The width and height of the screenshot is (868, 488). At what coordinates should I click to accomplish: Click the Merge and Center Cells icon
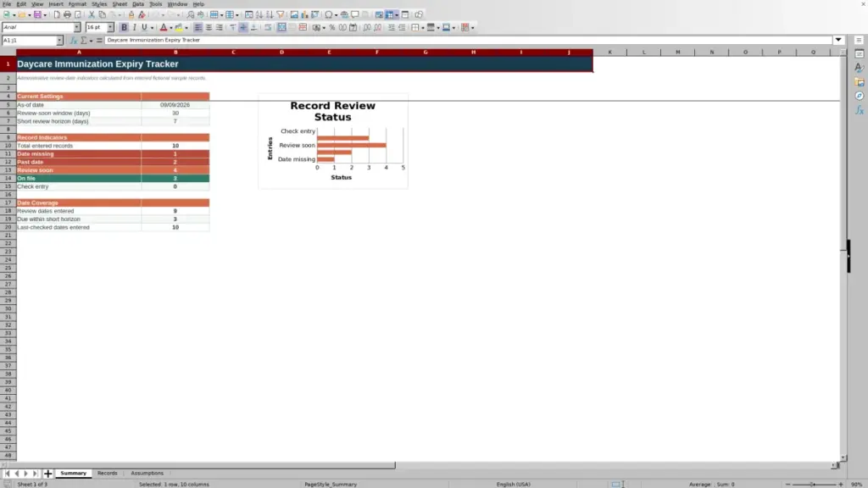pyautogui.click(x=281, y=28)
